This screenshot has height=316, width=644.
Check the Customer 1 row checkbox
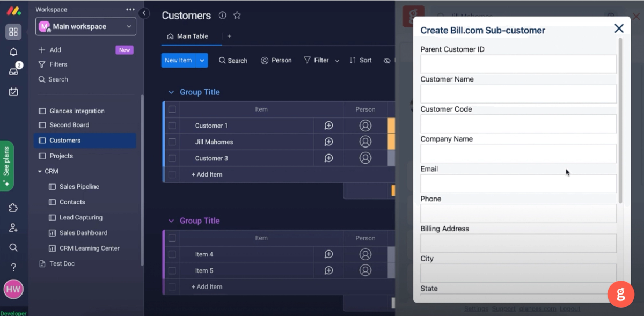pos(172,126)
